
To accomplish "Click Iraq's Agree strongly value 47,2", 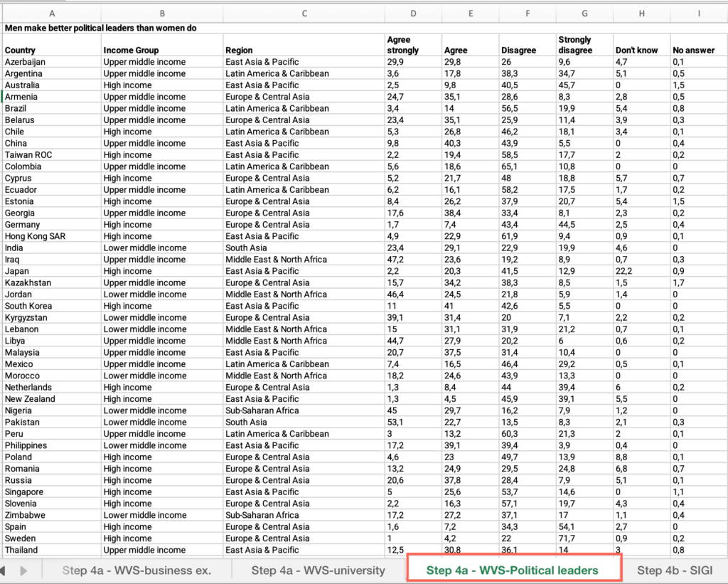I will [x=413, y=259].
